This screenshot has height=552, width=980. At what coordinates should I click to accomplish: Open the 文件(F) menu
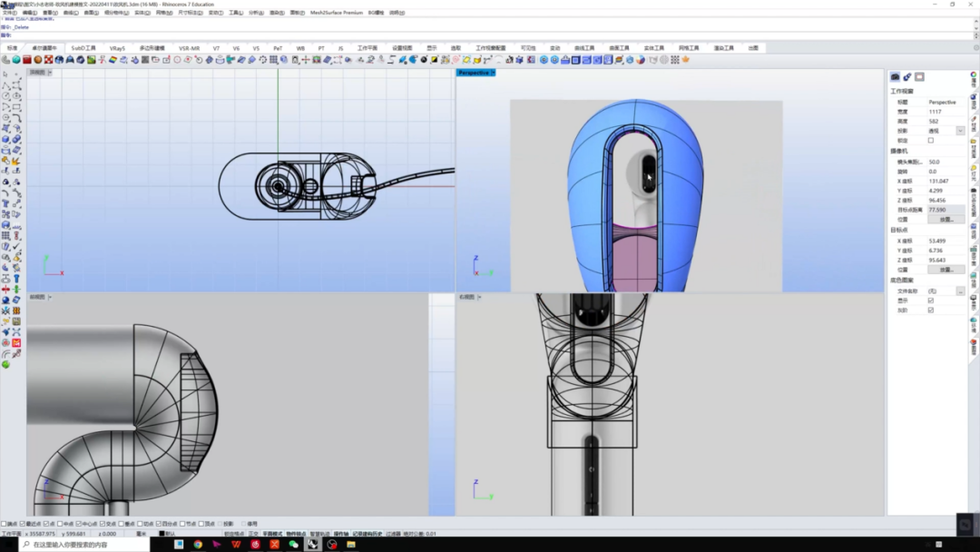tap(9, 13)
